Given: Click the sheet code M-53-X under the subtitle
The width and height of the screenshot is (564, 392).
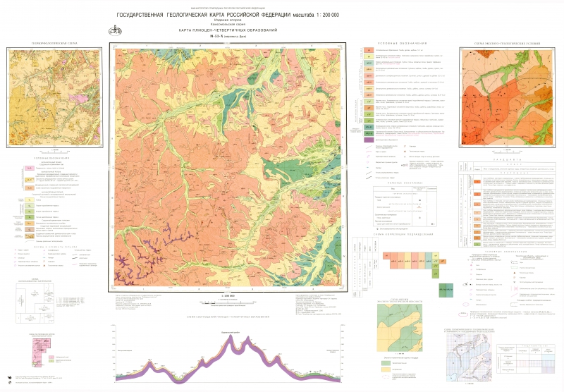Looking at the screenshot, I should pos(227,38).
